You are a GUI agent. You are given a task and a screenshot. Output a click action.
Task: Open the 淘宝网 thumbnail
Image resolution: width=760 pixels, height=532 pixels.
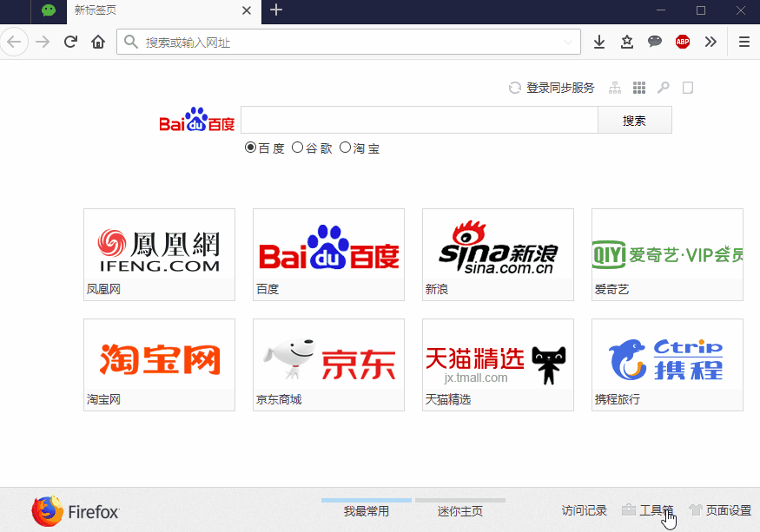(159, 365)
